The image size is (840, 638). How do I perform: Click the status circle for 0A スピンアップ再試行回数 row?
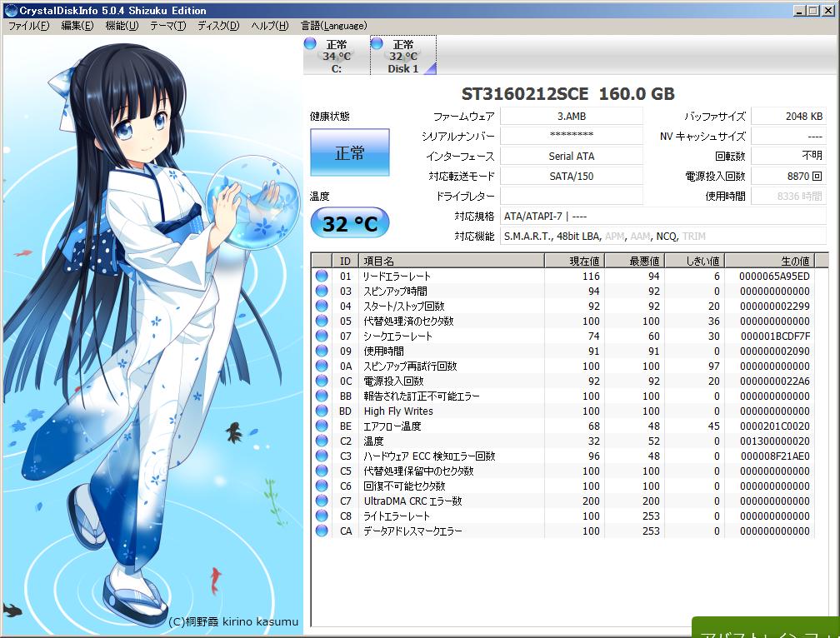322,366
